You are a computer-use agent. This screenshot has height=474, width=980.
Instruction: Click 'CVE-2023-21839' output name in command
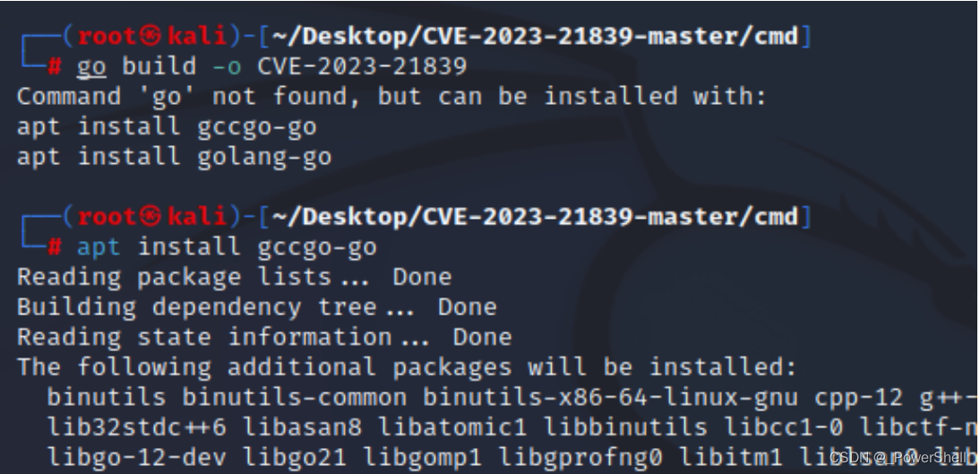pyautogui.click(x=362, y=66)
